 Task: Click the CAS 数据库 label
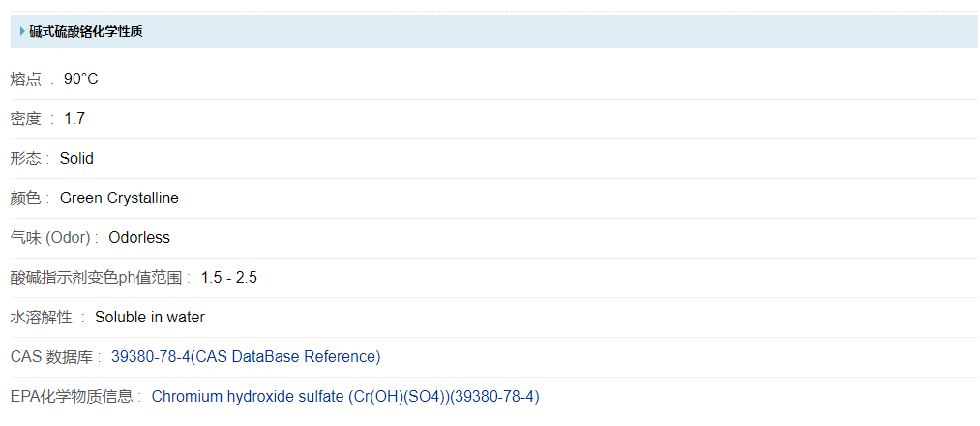[52, 357]
